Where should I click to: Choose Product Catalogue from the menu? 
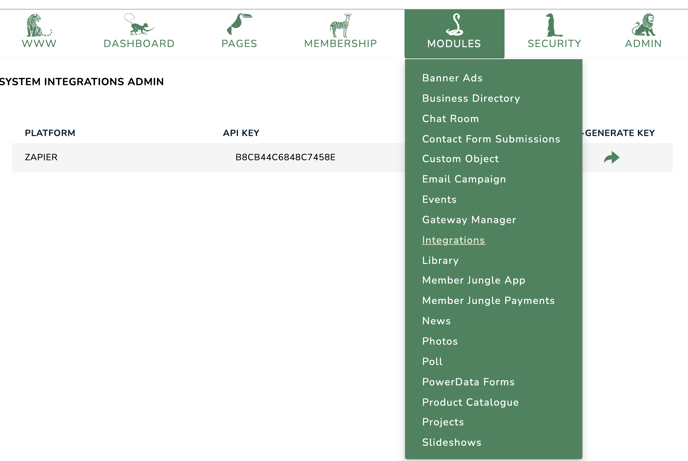(x=470, y=402)
